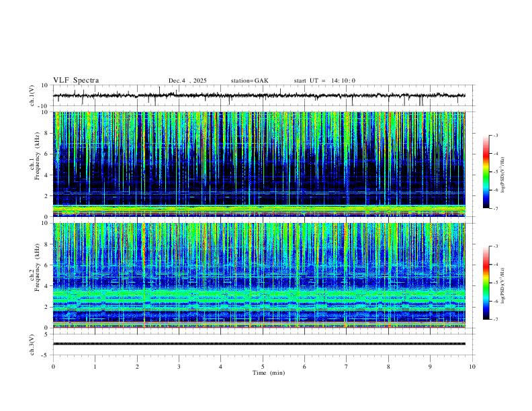Click the ch.1 voltage waveform trace

tap(259, 95)
